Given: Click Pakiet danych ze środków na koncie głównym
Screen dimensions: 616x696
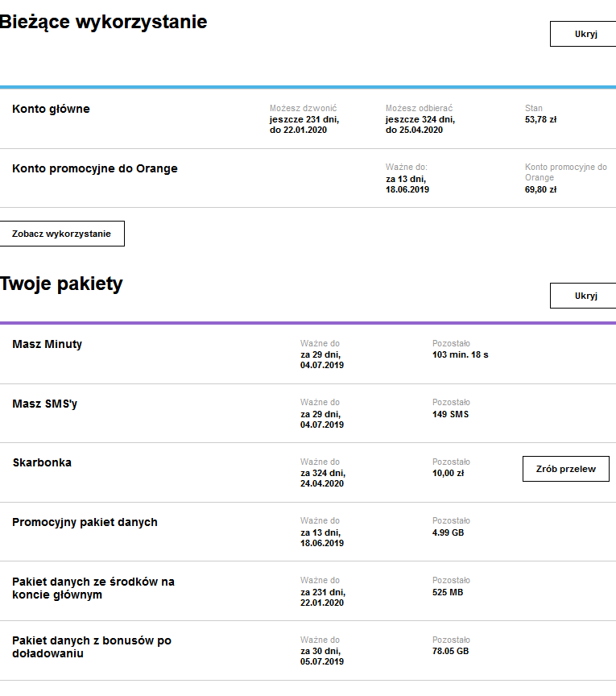Looking at the screenshot, I should pyautogui.click(x=93, y=588).
